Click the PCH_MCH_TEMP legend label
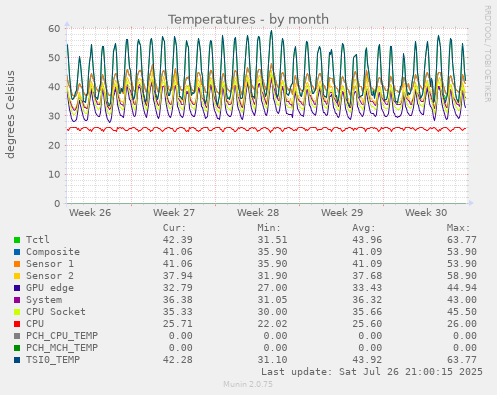The height and width of the screenshot is (395, 497). point(62,348)
